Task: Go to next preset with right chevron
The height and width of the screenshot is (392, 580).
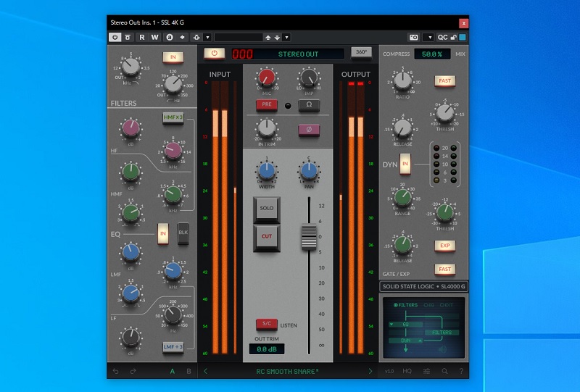Action: tap(370, 371)
